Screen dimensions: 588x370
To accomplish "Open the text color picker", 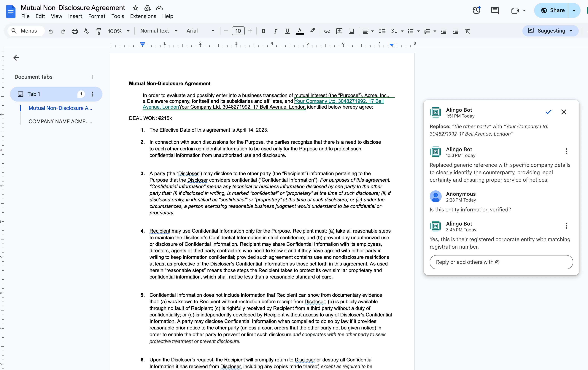I will tap(300, 31).
